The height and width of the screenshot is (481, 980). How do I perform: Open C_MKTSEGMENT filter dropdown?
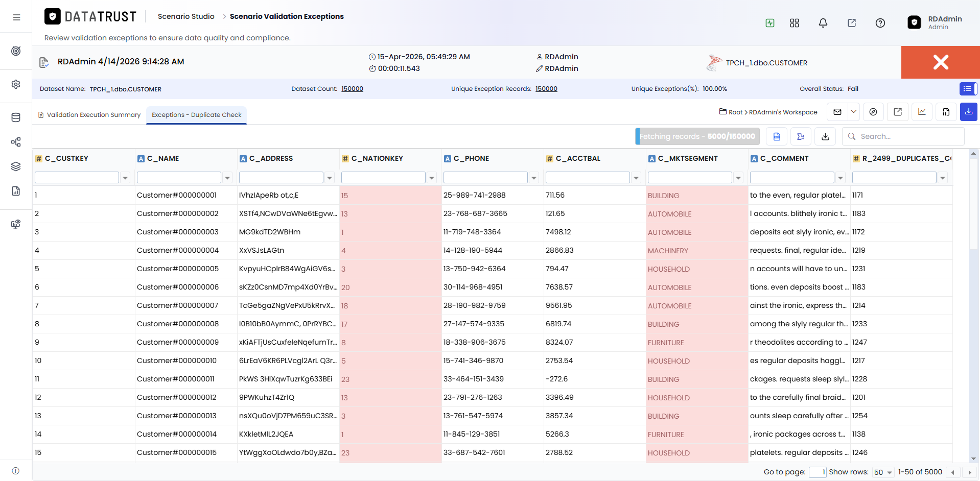pyautogui.click(x=738, y=178)
